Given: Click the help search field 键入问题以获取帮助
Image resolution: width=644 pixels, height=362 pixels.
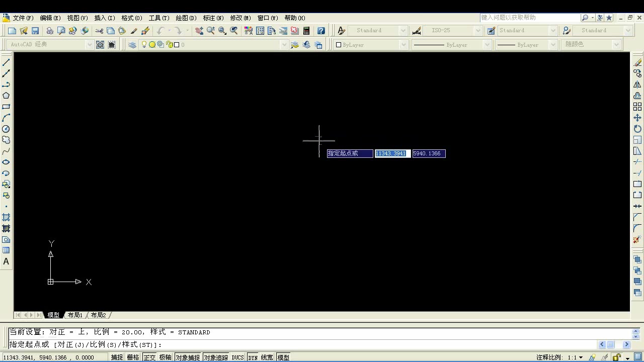Looking at the screenshot, I should pyautogui.click(x=530, y=18).
